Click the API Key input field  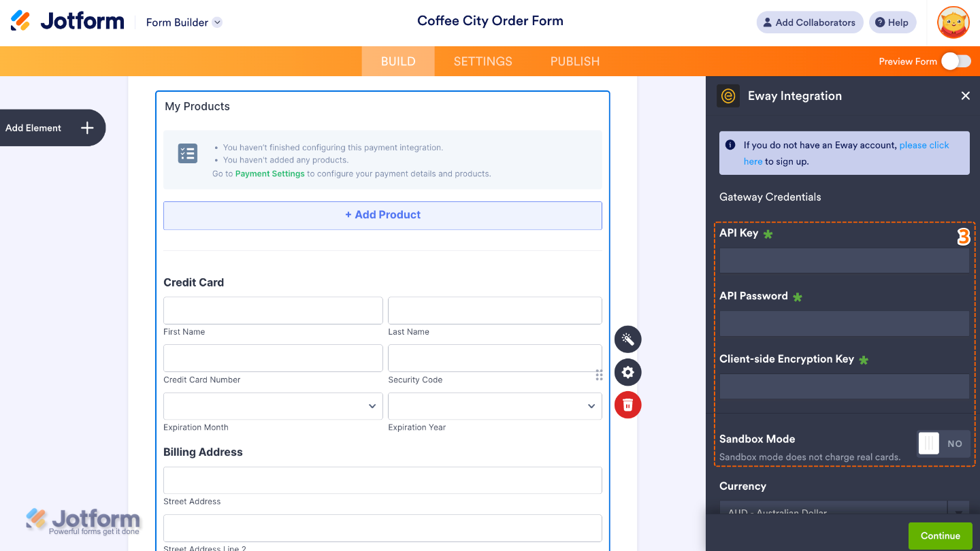coord(845,261)
